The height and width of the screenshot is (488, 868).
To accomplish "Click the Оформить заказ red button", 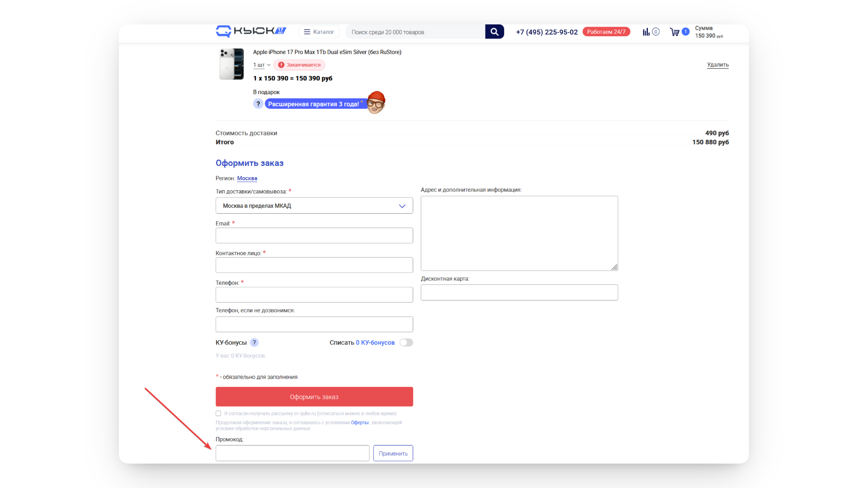I will pos(314,397).
